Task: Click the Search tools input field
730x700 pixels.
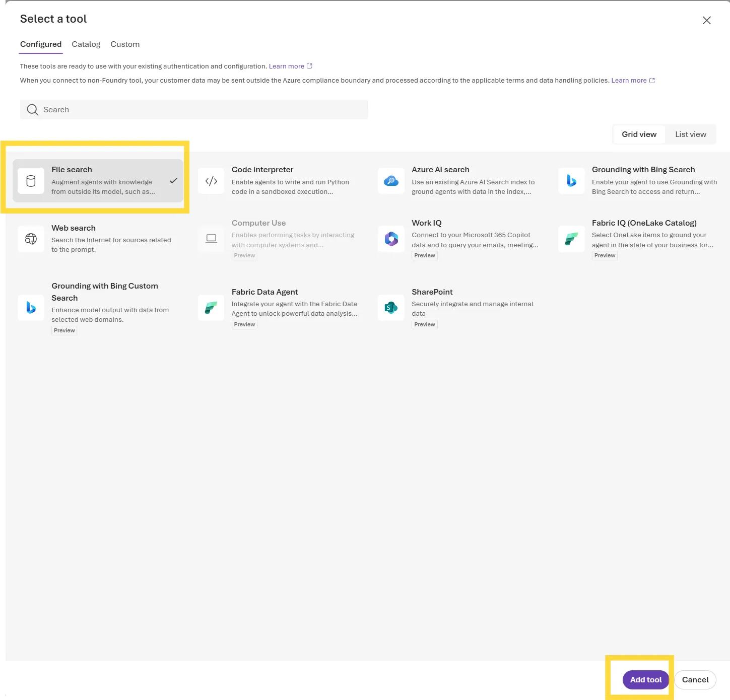Action: click(194, 110)
